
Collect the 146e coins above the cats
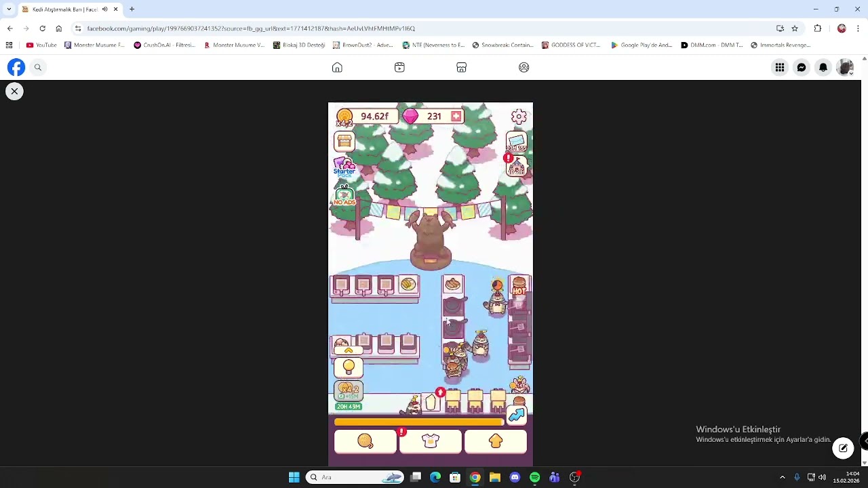click(452, 350)
